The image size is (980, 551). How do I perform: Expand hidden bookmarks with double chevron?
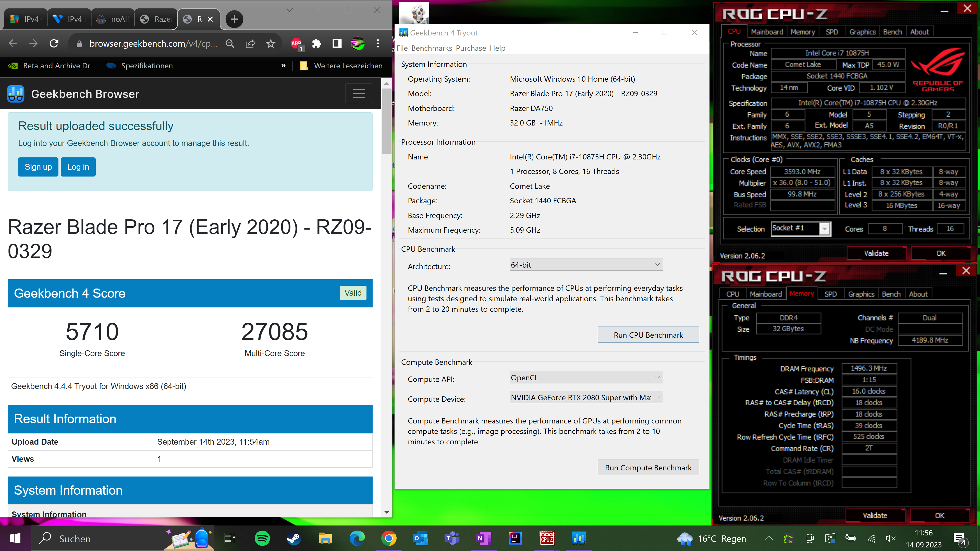coord(284,66)
